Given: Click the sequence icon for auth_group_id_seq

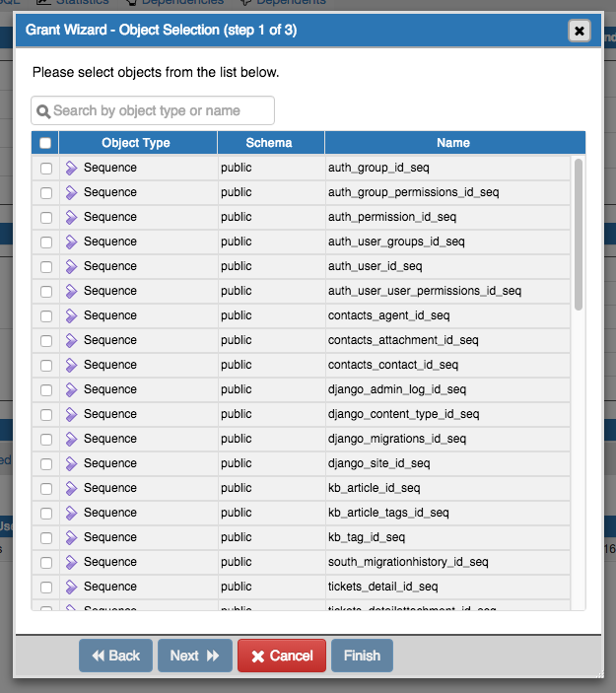Looking at the screenshot, I should click(71, 168).
